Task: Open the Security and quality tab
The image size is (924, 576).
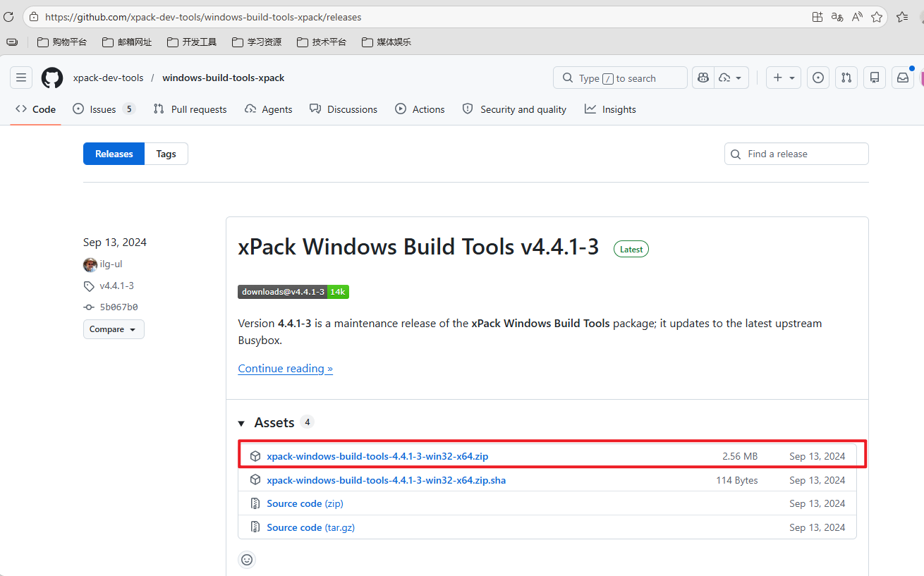Action: tap(514, 109)
